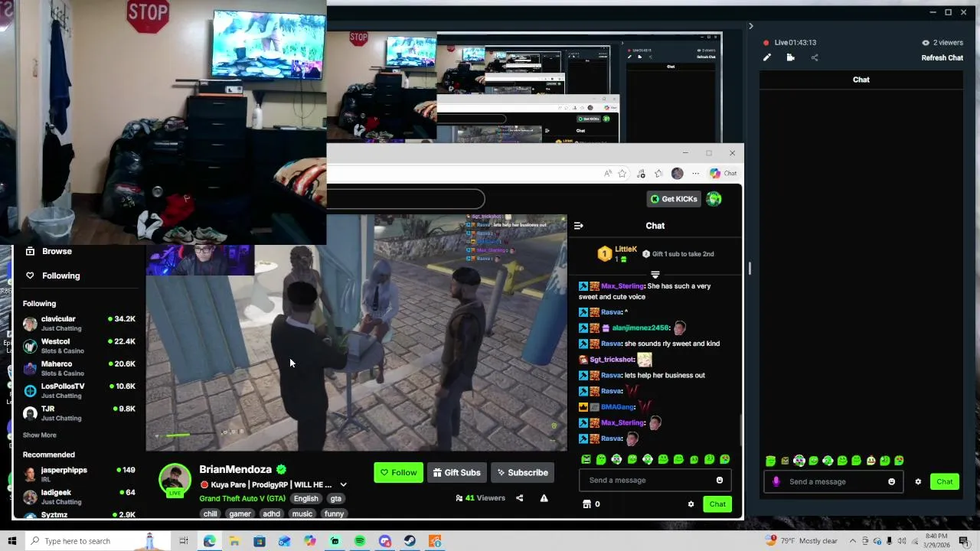Open chat settings gear in the streaming app
The image size is (980, 551).
(918, 481)
